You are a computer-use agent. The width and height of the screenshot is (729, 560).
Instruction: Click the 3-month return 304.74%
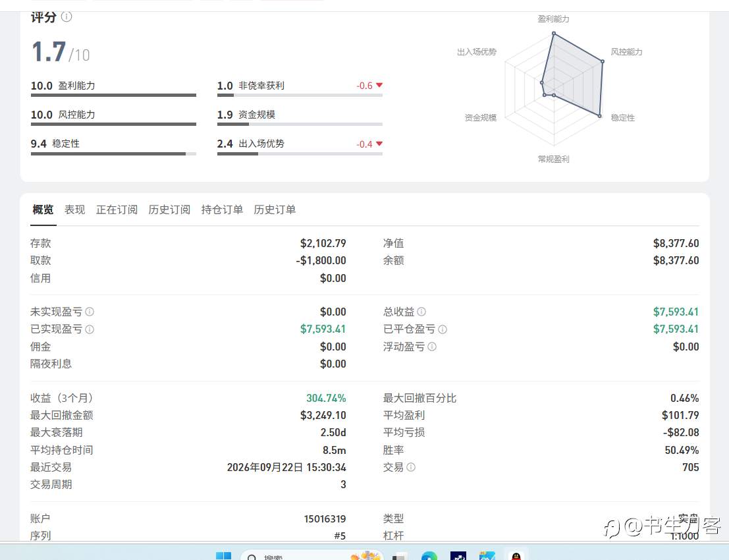click(x=326, y=398)
